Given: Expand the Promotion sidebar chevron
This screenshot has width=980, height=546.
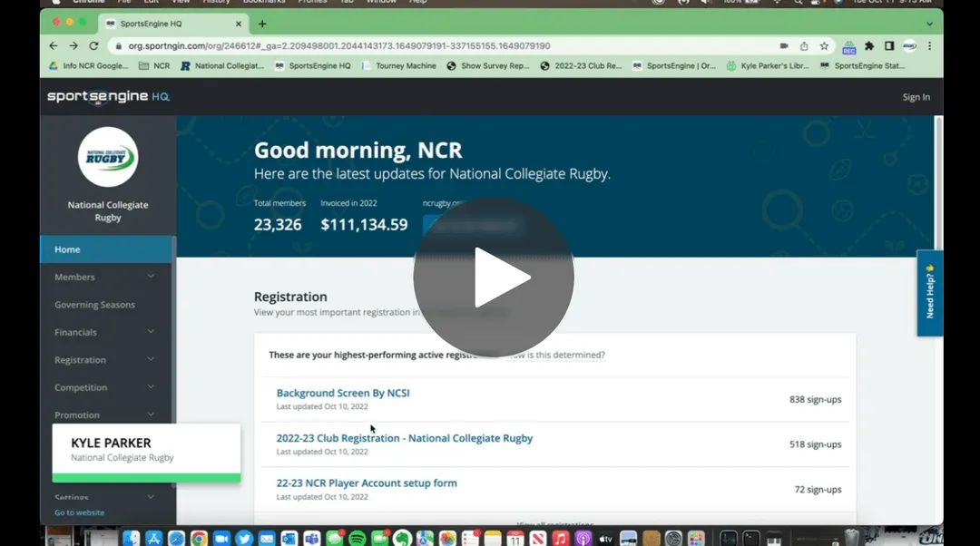Looking at the screenshot, I should point(151,414).
